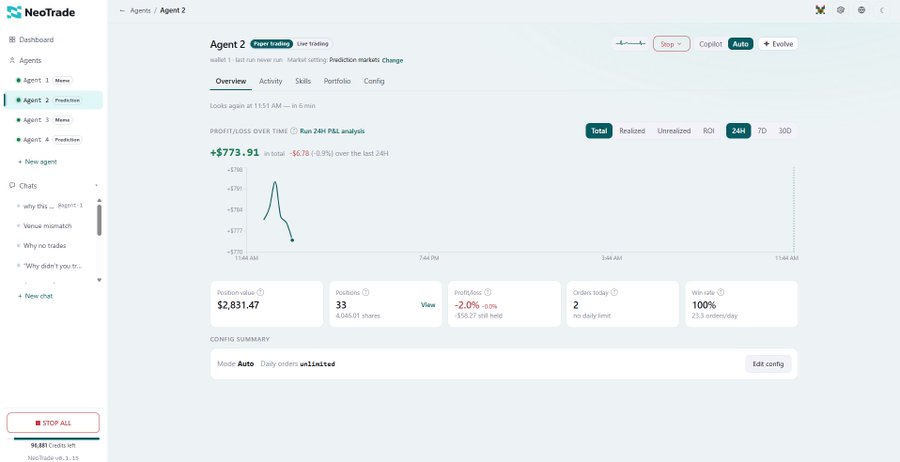This screenshot has height=462, width=900.
Task: Collapse the Chats section chevron
Action: [96, 186]
